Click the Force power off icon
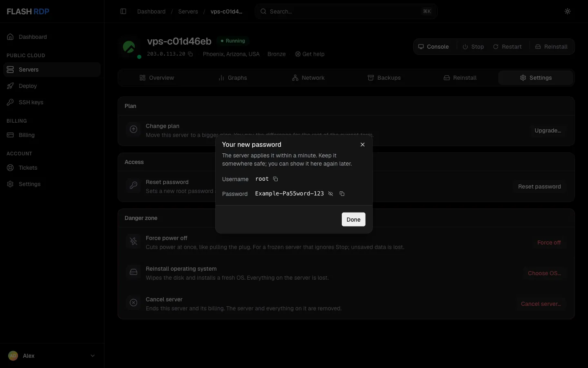 [134, 241]
